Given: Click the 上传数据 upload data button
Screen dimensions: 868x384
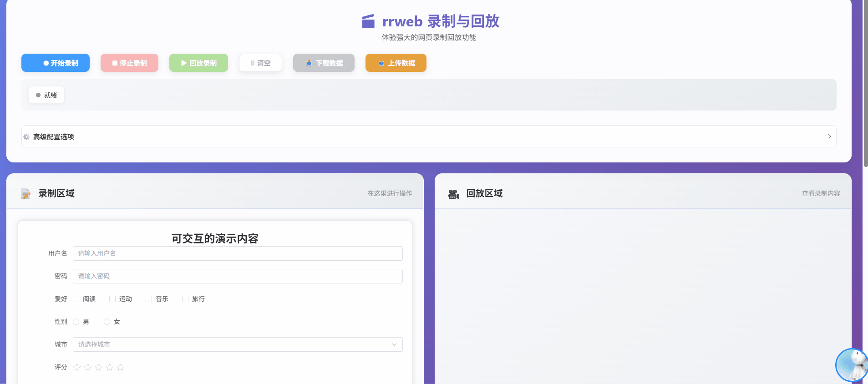Looking at the screenshot, I should coord(396,63).
